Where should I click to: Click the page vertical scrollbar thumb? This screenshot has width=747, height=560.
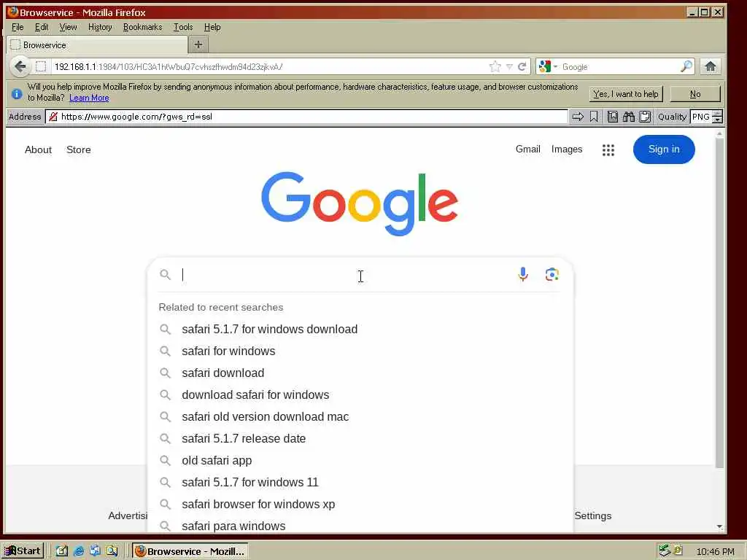(x=719, y=303)
